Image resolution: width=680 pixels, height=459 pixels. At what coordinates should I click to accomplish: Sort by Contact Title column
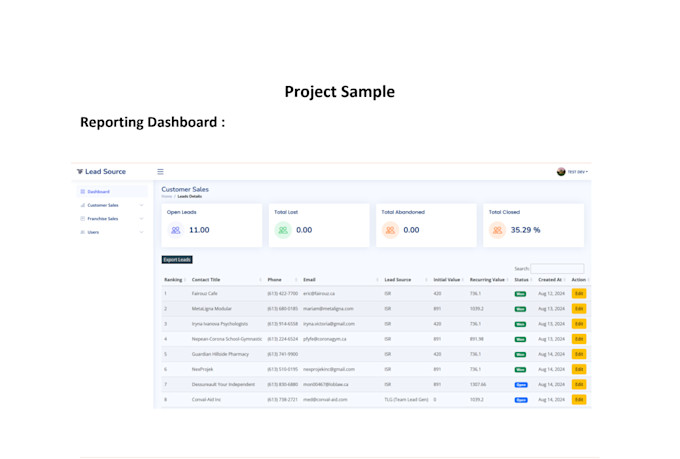tap(226, 280)
